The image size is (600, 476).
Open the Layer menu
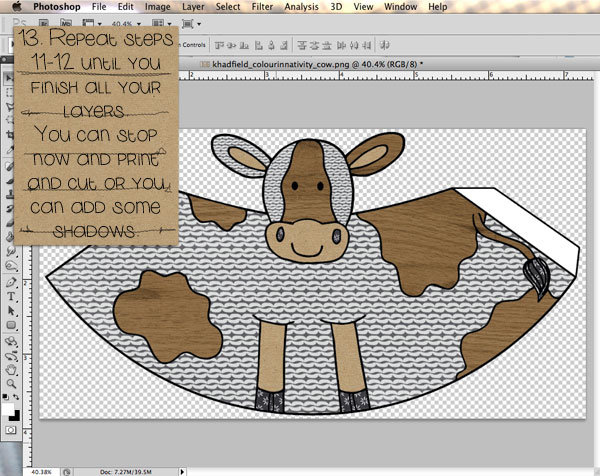point(193,7)
